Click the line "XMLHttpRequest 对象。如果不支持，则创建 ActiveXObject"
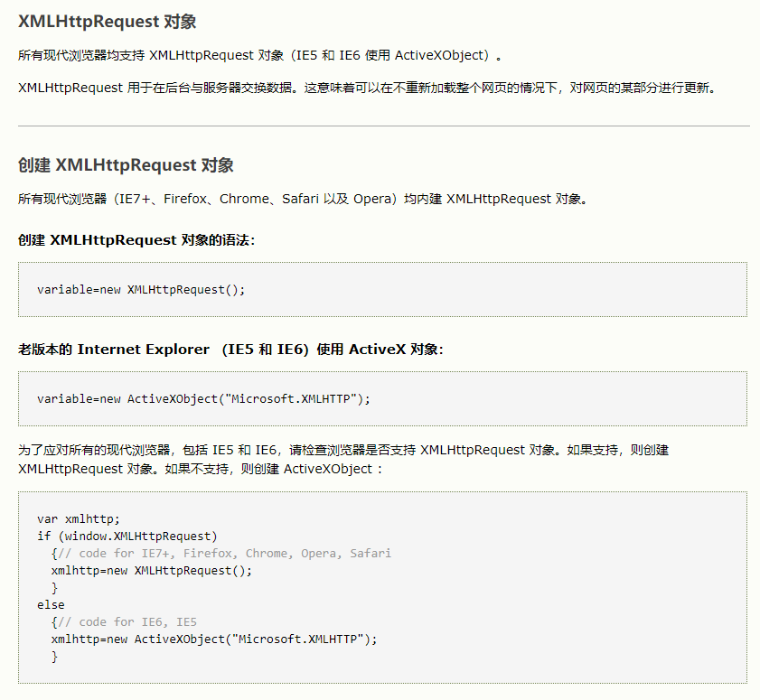The height and width of the screenshot is (700, 760). 201,470
